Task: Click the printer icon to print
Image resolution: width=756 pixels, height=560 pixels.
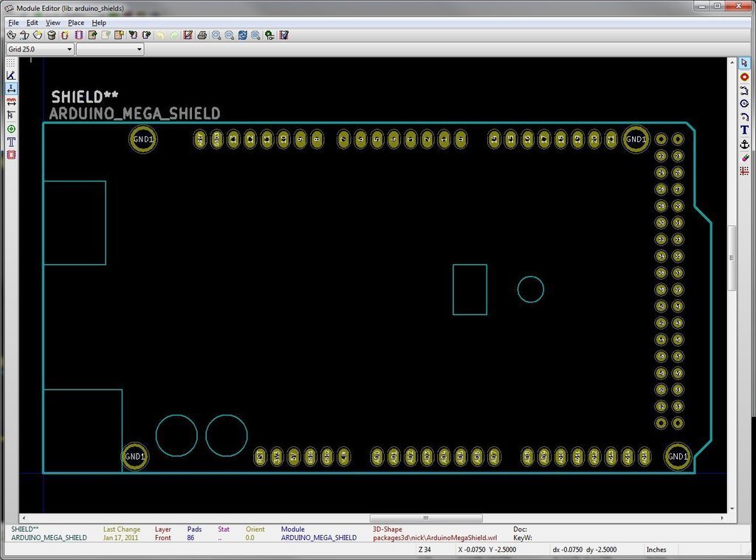Action: click(202, 35)
